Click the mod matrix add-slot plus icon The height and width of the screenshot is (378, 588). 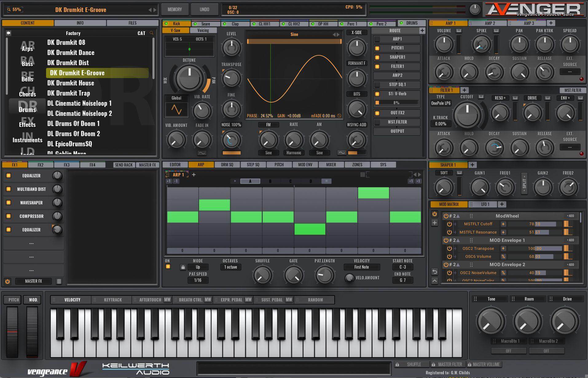coord(434,223)
